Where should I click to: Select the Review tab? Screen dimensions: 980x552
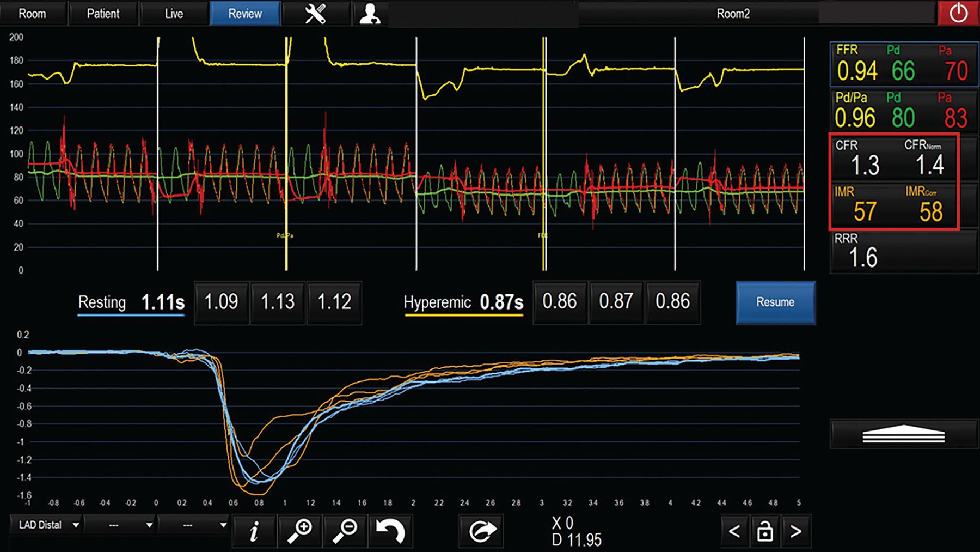point(245,13)
